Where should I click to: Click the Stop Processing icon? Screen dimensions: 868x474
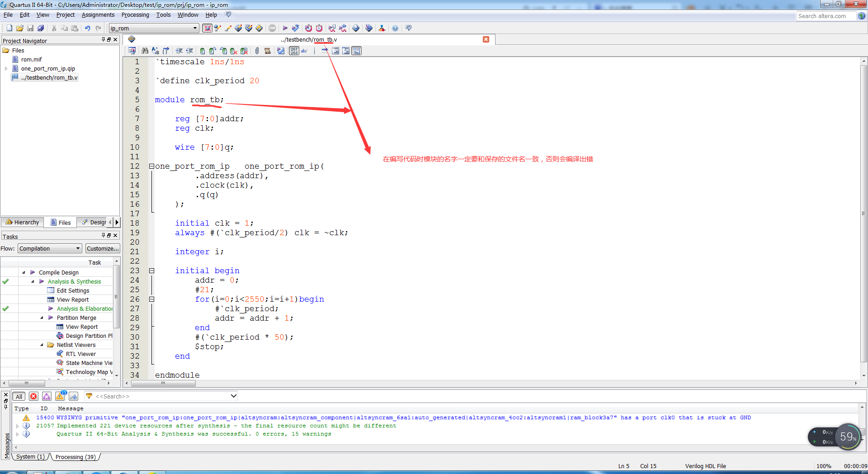click(x=272, y=28)
